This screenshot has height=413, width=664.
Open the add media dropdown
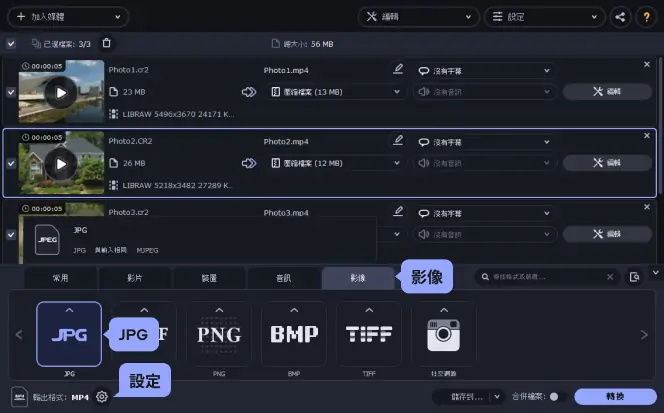(68, 17)
